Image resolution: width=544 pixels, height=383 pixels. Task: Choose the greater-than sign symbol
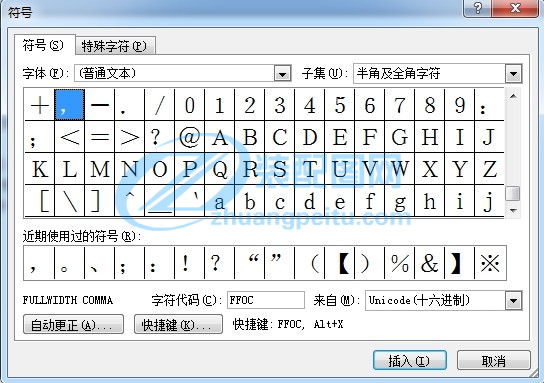(129, 137)
